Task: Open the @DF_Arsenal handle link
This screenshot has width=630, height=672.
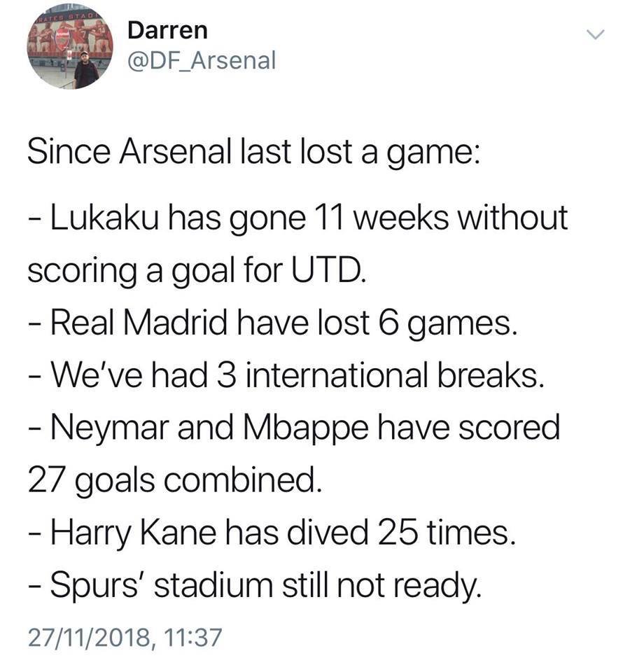Action: point(202,60)
